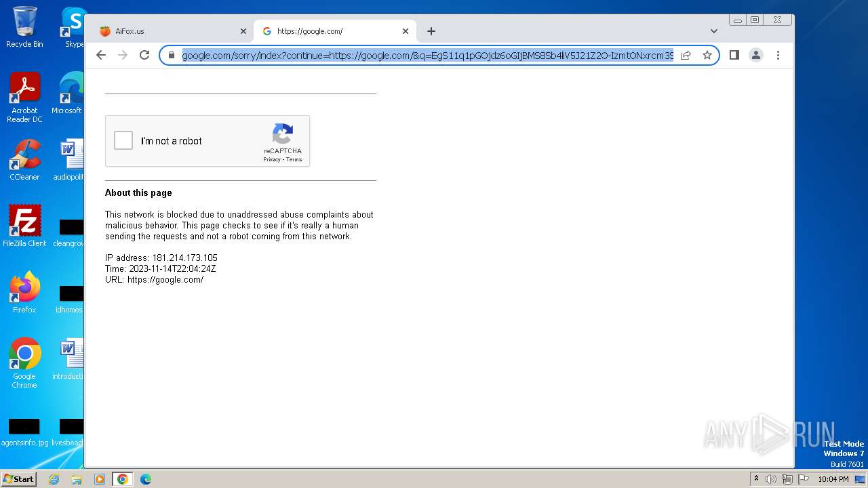Expand the tab search dropdown chevron
The height and width of the screenshot is (488, 868).
pos(713,31)
